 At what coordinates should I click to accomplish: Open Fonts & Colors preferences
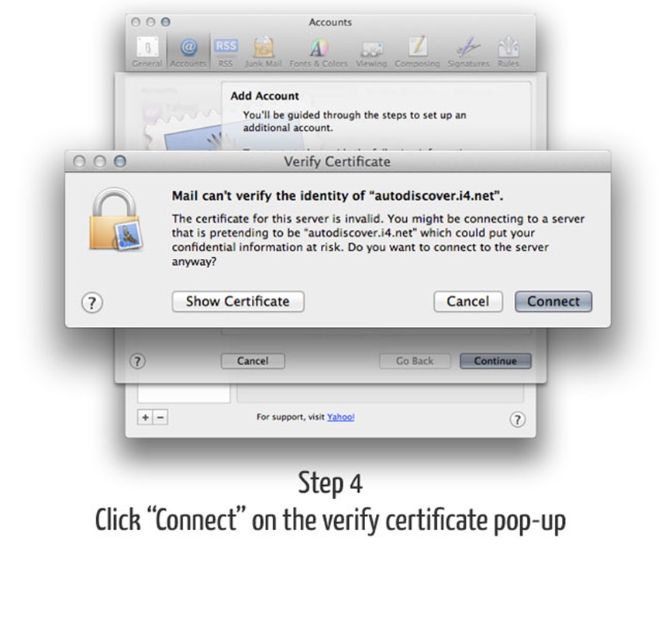pyautogui.click(x=319, y=52)
